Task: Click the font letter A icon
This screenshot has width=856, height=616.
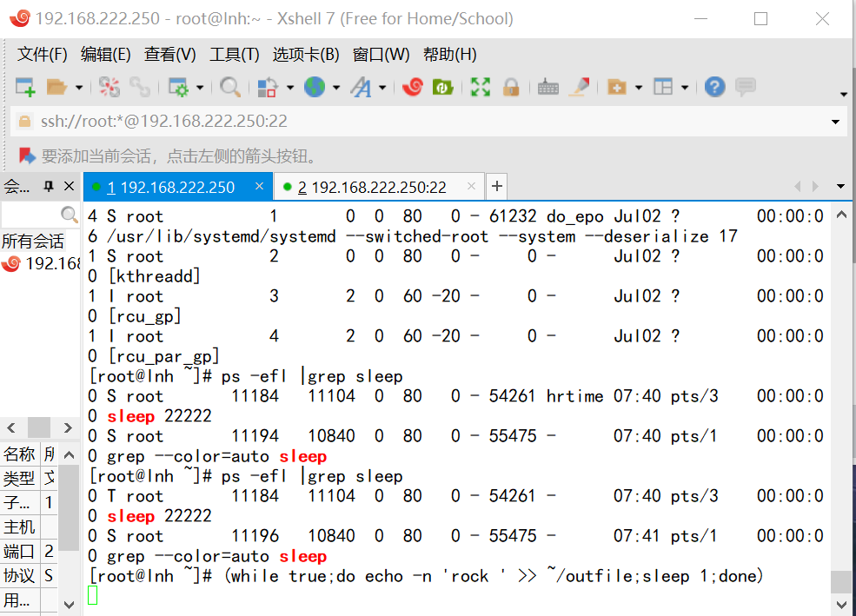Action: tap(361, 87)
